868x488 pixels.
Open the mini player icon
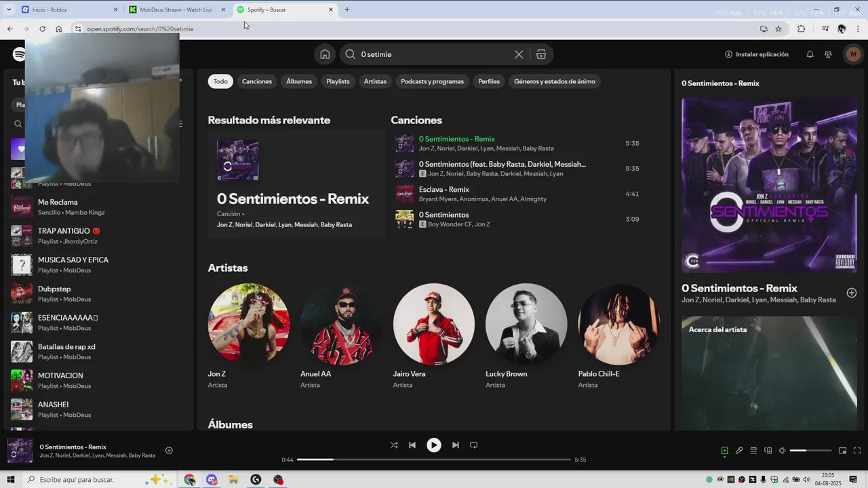843,451
